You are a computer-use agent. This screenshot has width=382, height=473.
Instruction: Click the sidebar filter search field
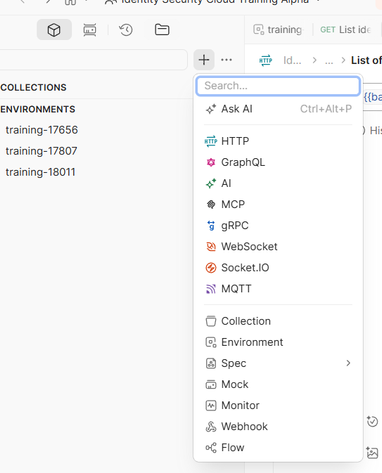click(93, 60)
